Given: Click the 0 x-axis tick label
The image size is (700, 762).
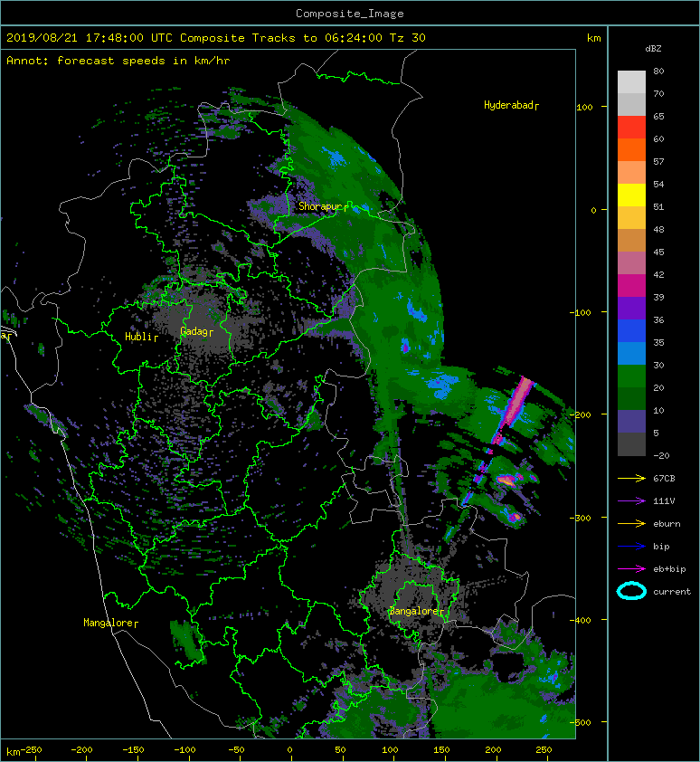Looking at the screenshot, I should click(289, 750).
